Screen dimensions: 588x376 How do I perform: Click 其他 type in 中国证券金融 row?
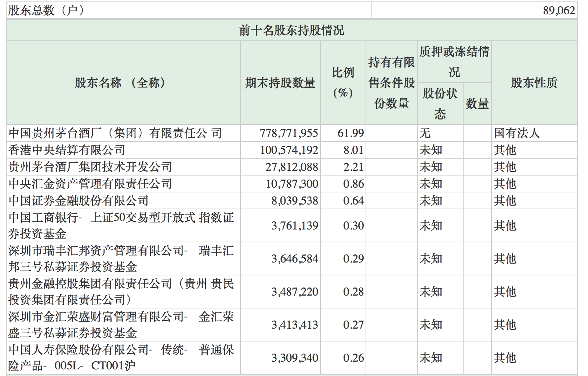[505, 200]
